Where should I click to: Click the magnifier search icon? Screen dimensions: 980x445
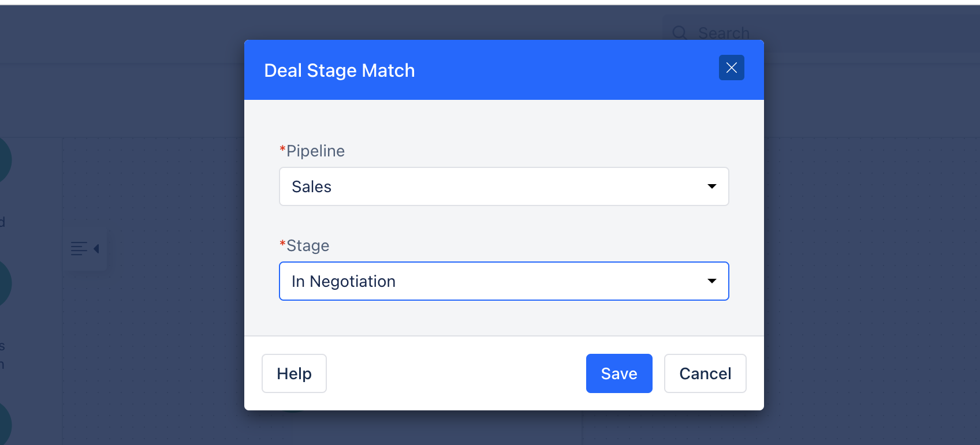pyautogui.click(x=680, y=33)
